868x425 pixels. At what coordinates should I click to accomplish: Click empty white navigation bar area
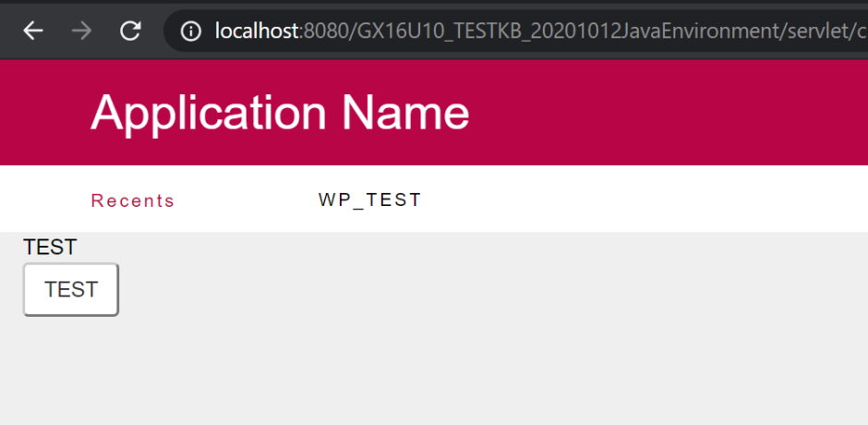tap(646, 200)
